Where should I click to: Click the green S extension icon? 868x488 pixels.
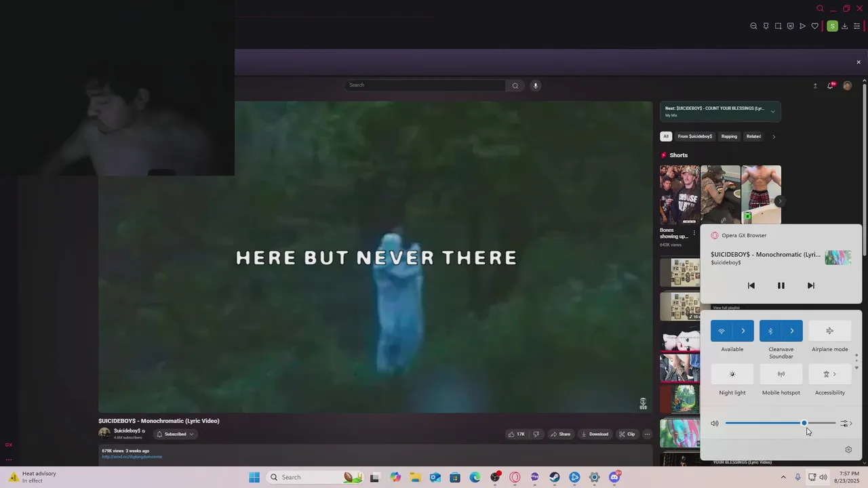[x=832, y=26]
